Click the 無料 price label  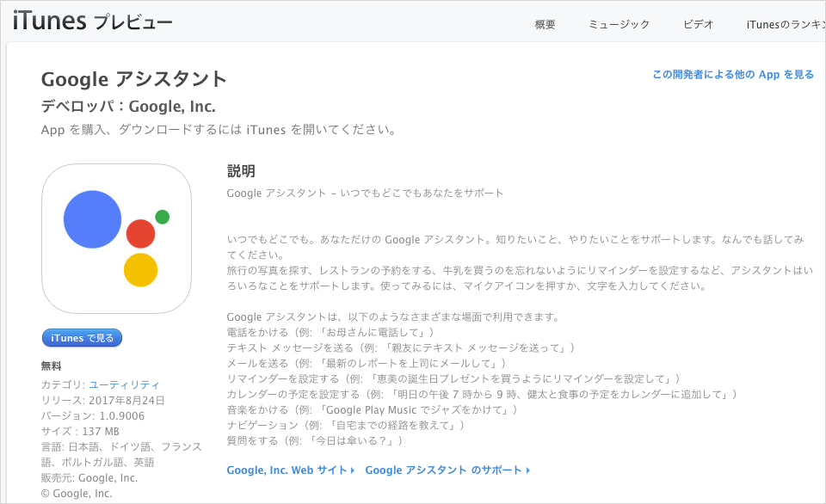51,366
